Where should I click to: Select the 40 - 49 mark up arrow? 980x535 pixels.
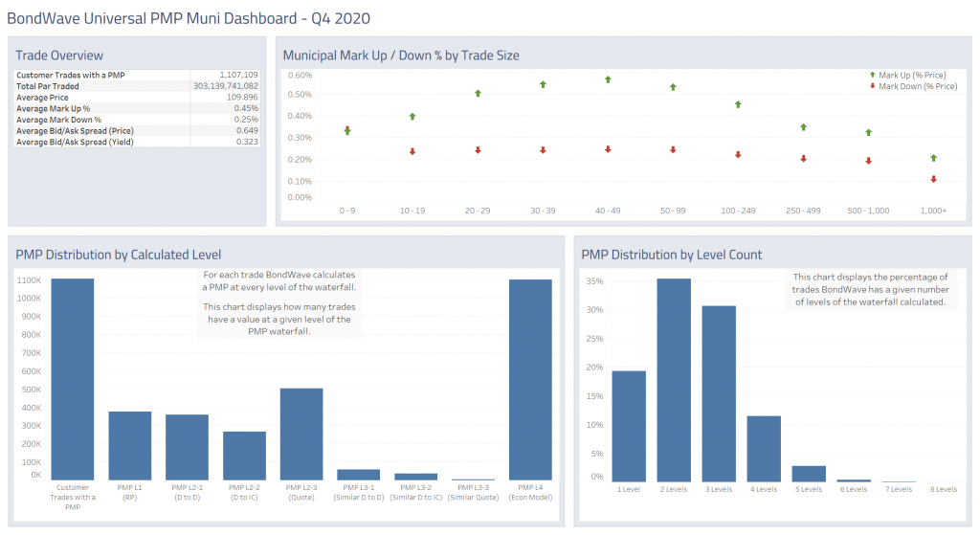coord(608,79)
